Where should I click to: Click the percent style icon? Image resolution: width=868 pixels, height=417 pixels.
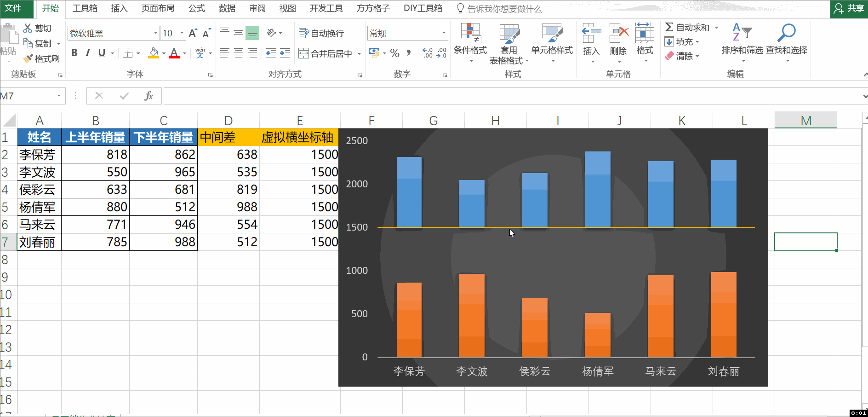click(394, 53)
